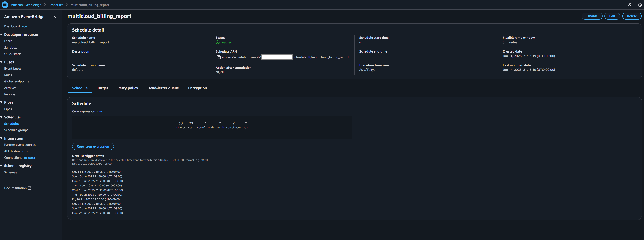Collapse the Scheduler section
The width and height of the screenshot is (644, 240).
(x=2, y=117)
